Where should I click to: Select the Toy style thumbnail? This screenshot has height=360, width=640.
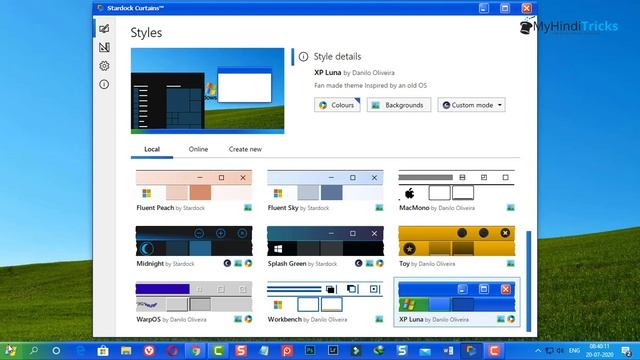click(457, 241)
